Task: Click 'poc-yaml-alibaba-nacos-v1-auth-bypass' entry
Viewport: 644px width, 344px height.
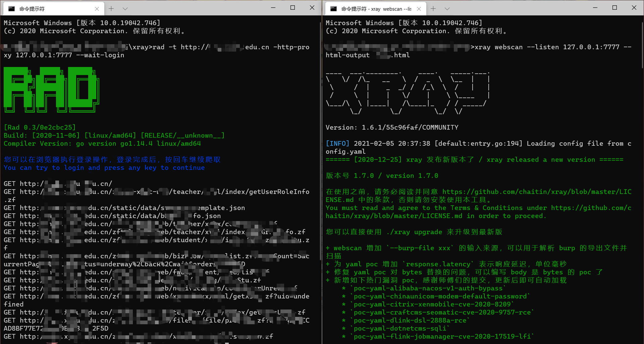Action: click(428, 288)
